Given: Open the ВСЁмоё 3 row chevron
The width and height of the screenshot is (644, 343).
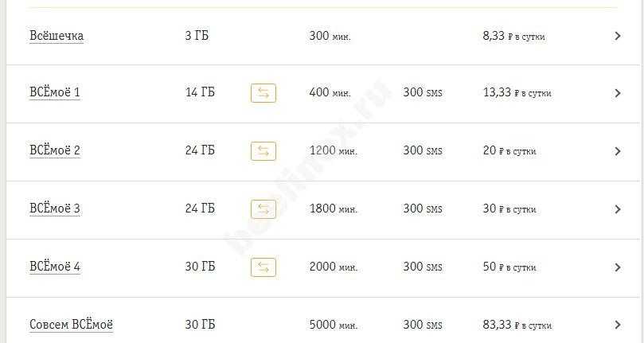Looking at the screenshot, I should (x=618, y=209).
